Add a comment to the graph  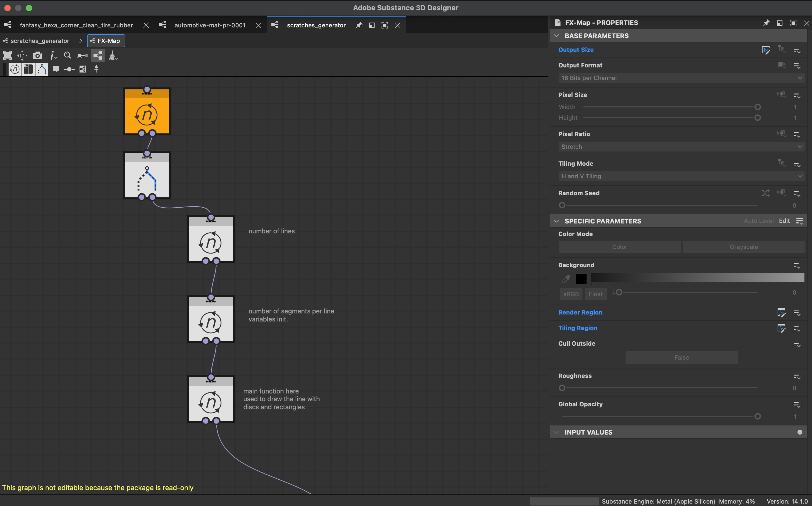[x=56, y=69]
